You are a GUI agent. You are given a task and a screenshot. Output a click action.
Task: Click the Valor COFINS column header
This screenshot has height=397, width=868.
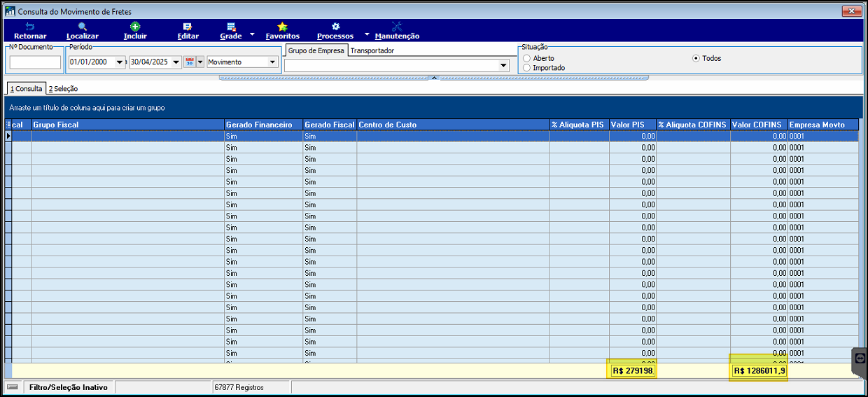point(759,125)
